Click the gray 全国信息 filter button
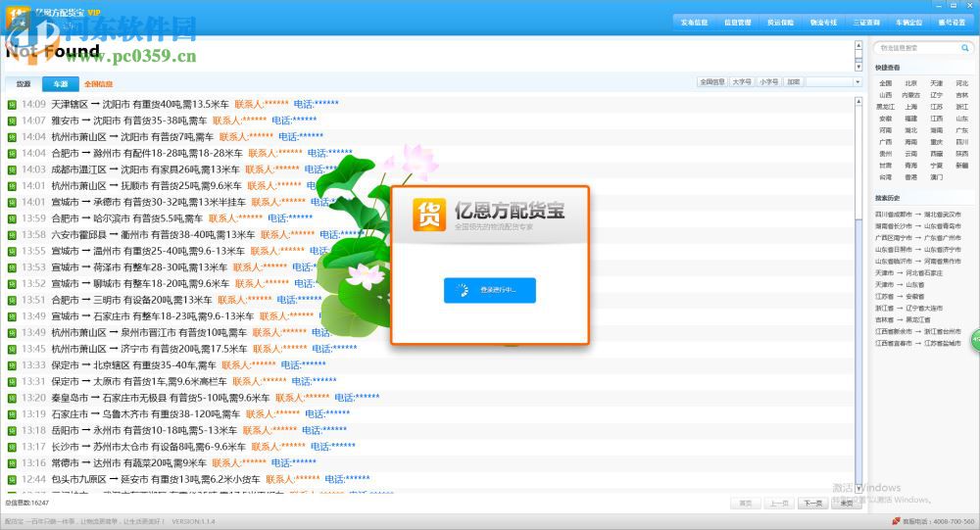This screenshot has width=980, height=530. [x=711, y=82]
